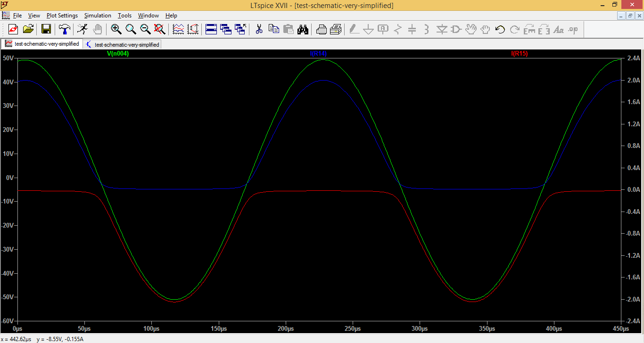
Task: Cut with the scissors icon
Action: [259, 29]
